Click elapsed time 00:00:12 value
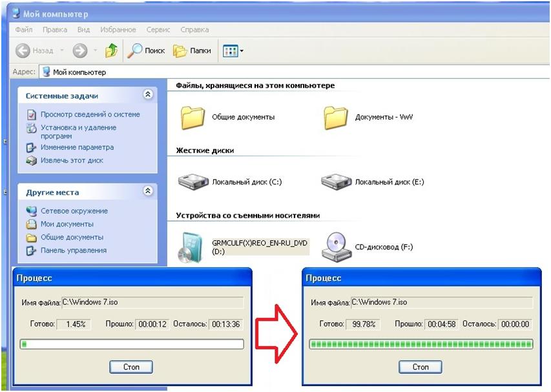551x392 pixels. coord(152,324)
